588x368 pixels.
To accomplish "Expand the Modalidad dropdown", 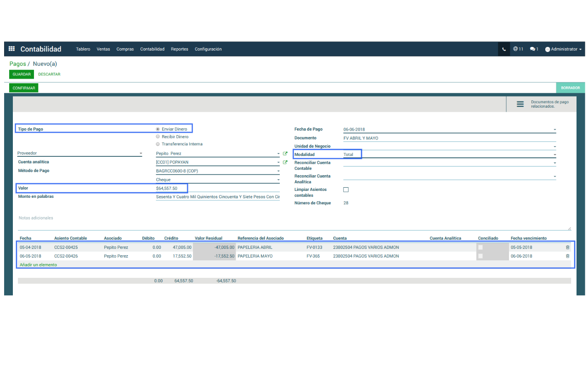I will tap(554, 155).
